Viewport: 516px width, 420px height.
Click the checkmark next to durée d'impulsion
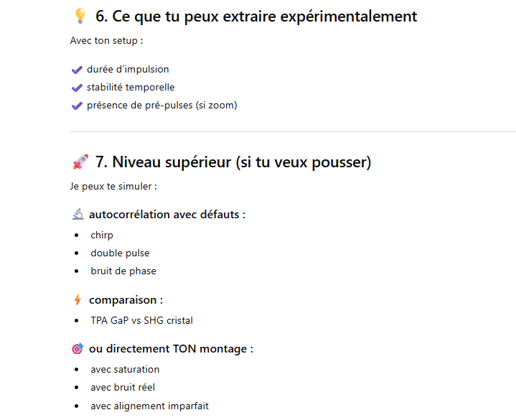78,70
